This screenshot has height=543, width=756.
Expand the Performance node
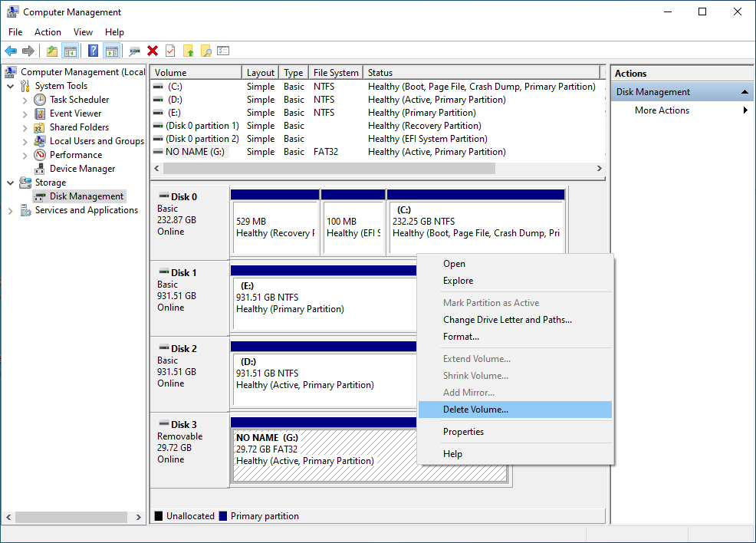[x=25, y=155]
